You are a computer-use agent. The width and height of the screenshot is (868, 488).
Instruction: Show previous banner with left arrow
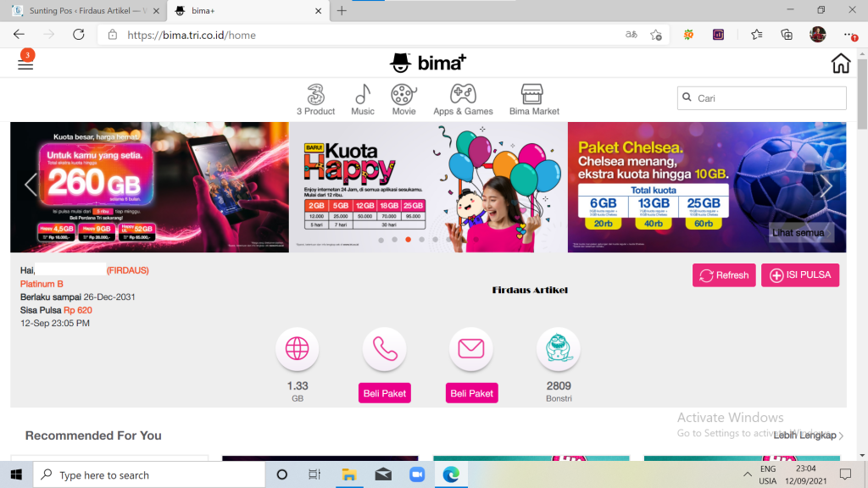coord(31,185)
